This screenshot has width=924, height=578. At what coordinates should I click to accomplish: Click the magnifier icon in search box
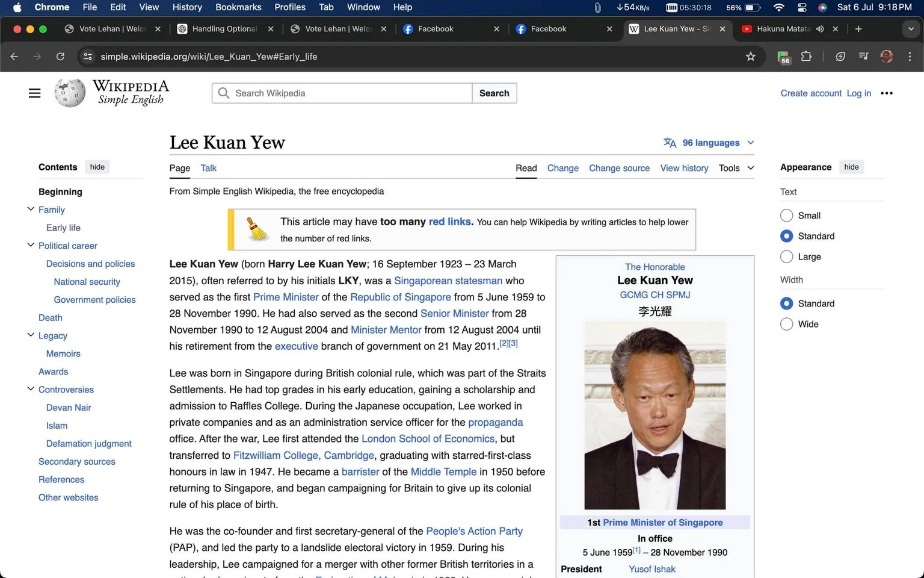tap(224, 93)
